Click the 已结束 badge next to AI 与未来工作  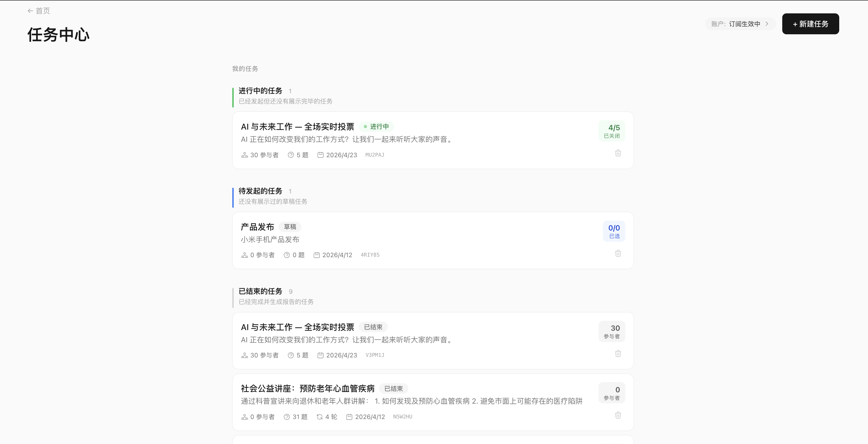click(373, 327)
